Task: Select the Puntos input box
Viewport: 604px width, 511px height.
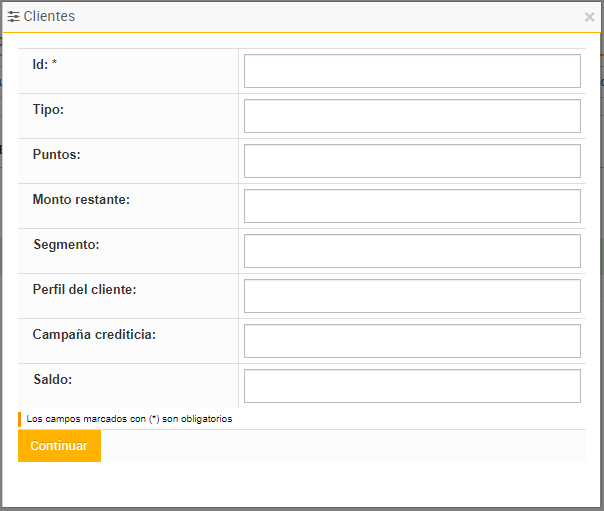Action: point(412,161)
